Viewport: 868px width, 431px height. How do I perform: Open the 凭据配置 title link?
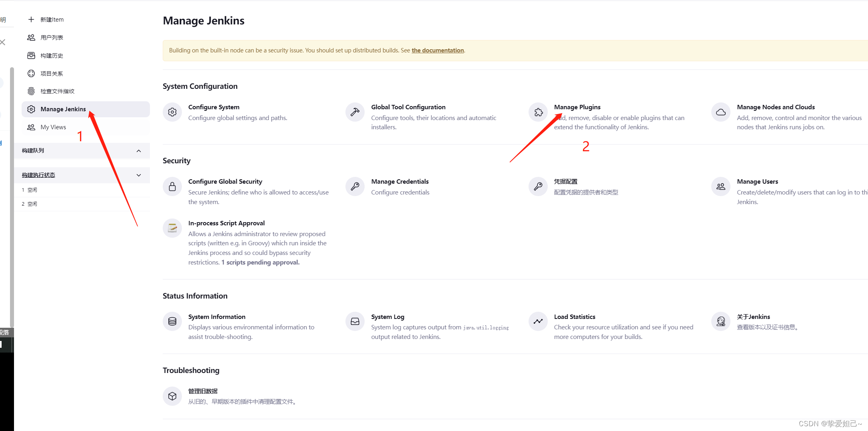pos(566,181)
